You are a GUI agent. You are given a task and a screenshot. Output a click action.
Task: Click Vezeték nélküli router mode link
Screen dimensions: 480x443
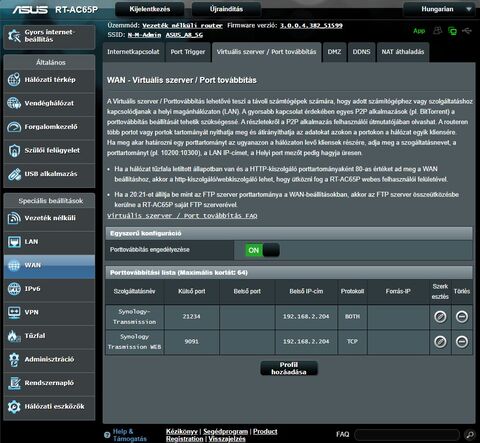pyautogui.click(x=182, y=25)
